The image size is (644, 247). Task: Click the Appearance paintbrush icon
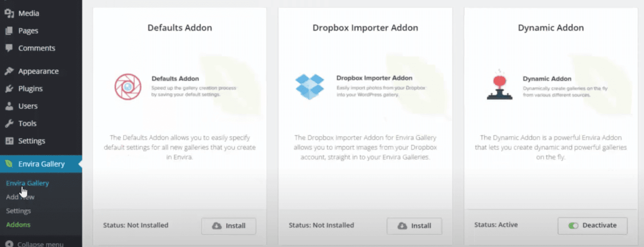click(9, 71)
